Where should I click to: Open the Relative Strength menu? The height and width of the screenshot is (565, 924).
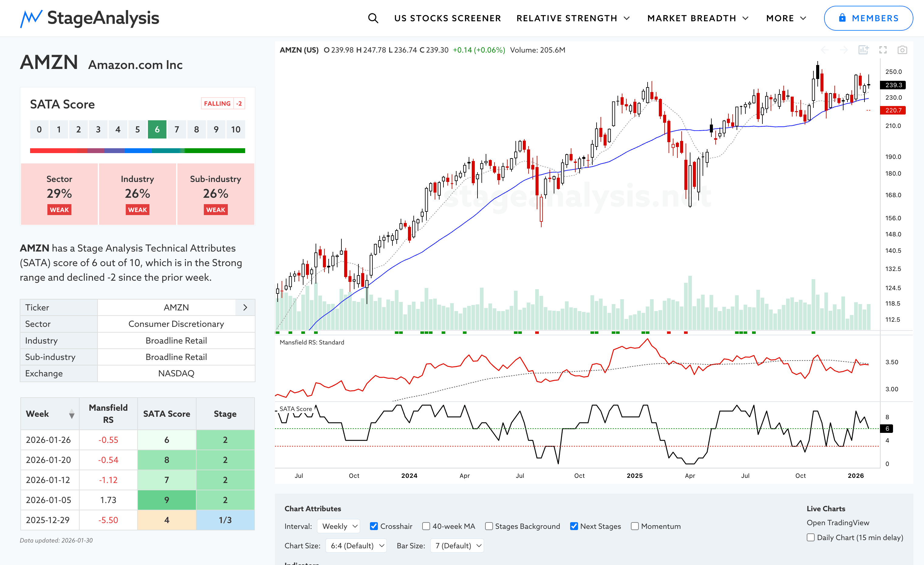click(573, 18)
